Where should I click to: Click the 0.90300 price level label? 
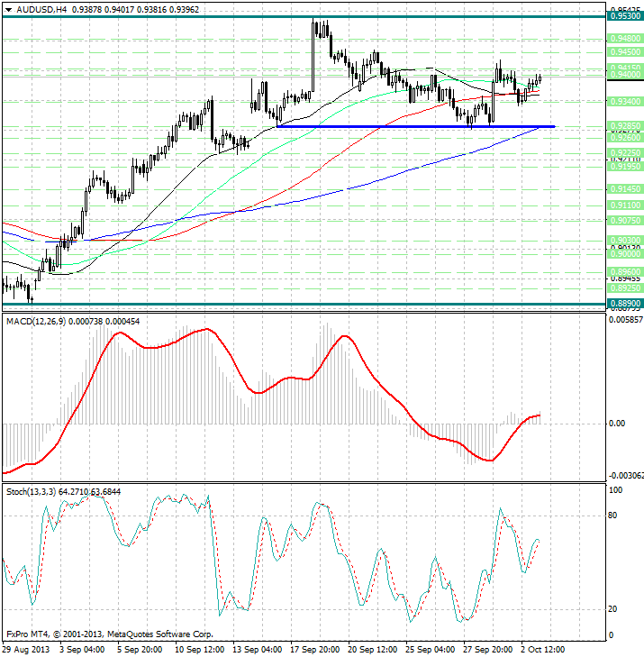[x=625, y=240]
